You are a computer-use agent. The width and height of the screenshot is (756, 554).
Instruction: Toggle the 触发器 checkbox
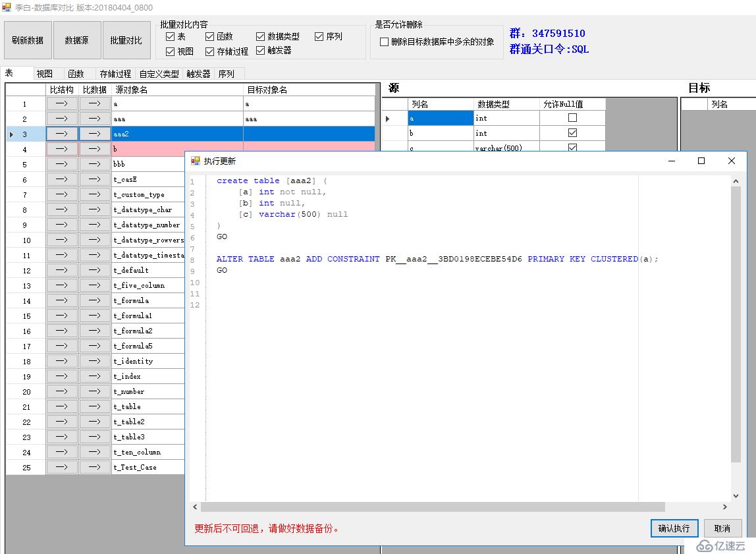261,50
